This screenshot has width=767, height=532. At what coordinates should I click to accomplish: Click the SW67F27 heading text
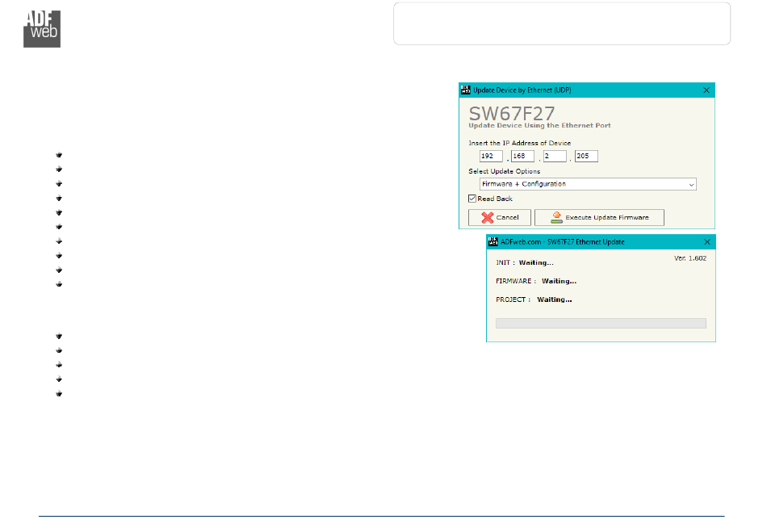[x=512, y=114]
